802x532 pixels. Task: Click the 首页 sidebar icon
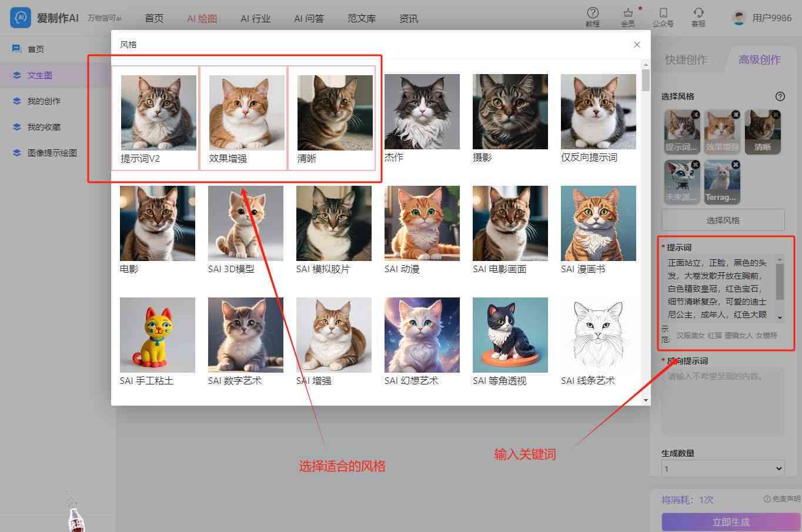point(17,49)
